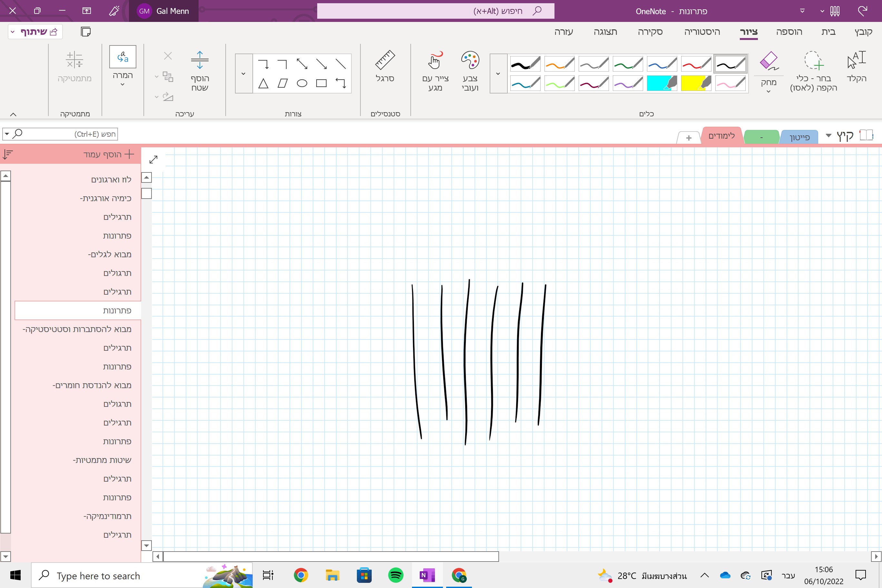Select the green pen
The image size is (882, 588).
pos(628,64)
